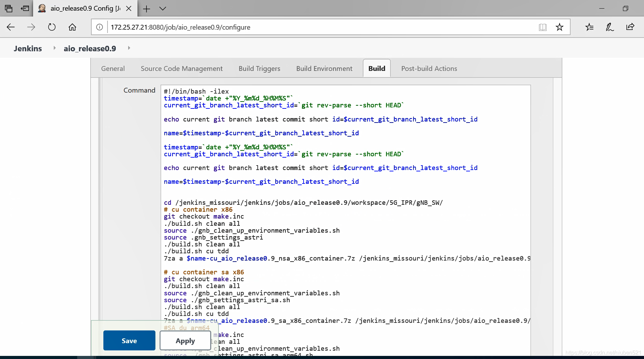Expand the Jenkins breadcrumb arrow menu
The image size is (644, 359).
54,48
